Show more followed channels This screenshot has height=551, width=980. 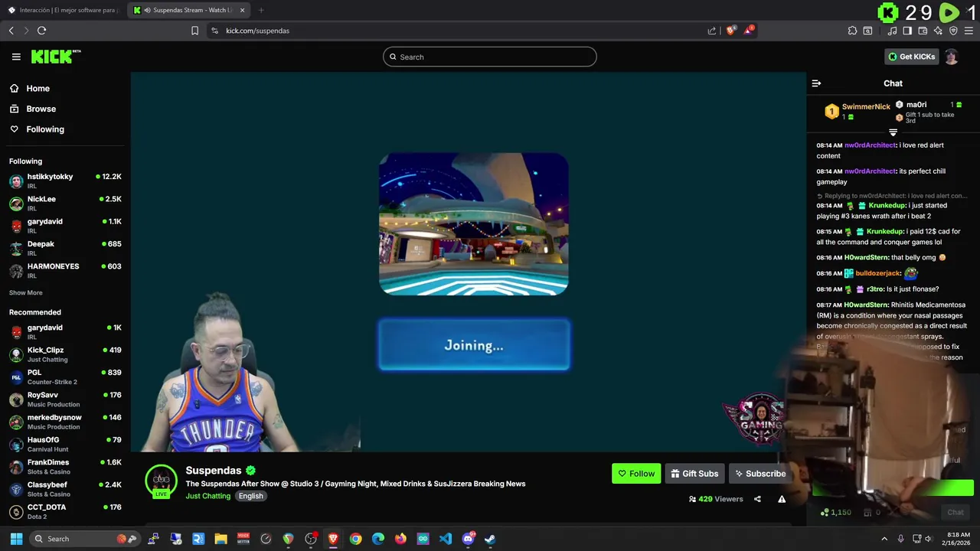[26, 292]
